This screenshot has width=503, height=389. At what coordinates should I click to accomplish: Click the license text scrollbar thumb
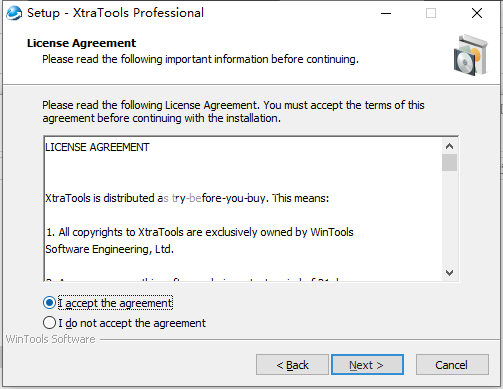tap(449, 162)
